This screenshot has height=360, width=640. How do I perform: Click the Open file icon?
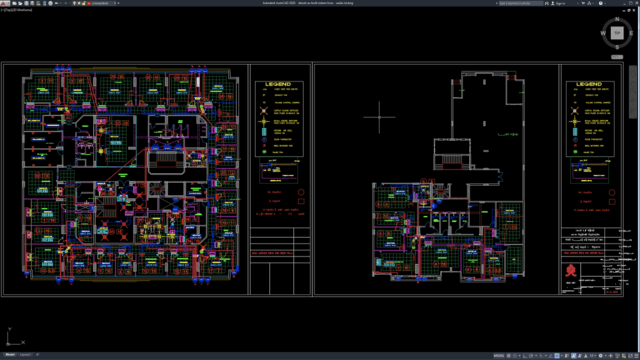click(20, 3)
